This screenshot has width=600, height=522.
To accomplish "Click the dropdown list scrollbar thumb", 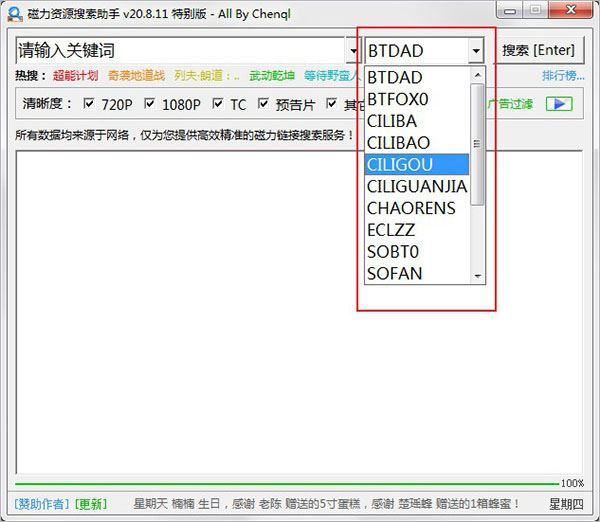I will click(477, 144).
